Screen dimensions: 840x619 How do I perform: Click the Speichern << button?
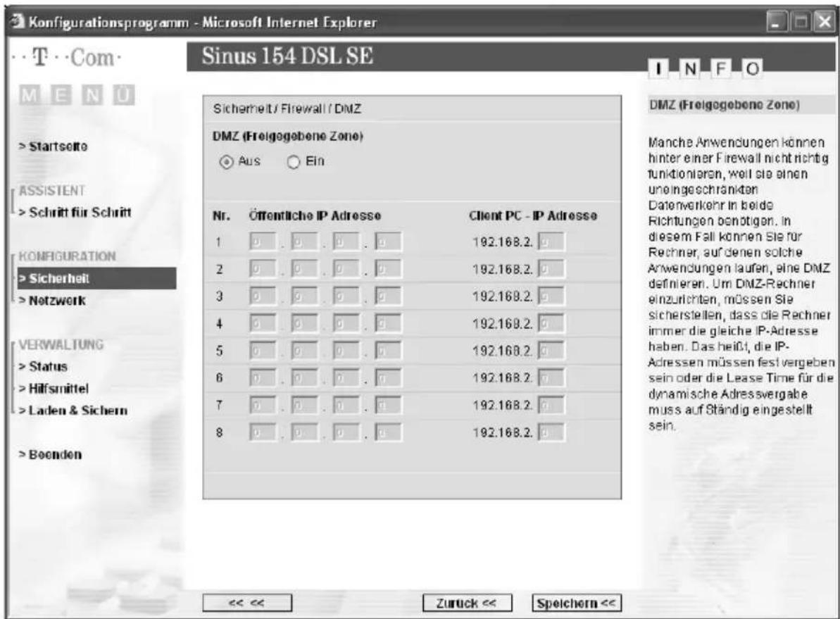577,603
